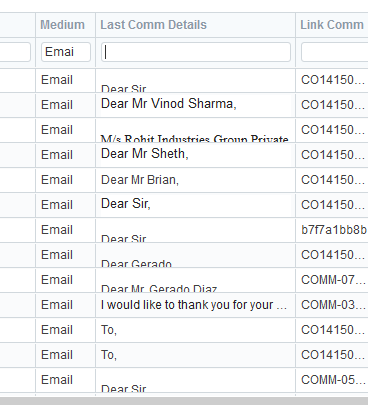Click the b7f7a1bb8b link comm cell
This screenshot has width=368, height=405.
tap(334, 230)
